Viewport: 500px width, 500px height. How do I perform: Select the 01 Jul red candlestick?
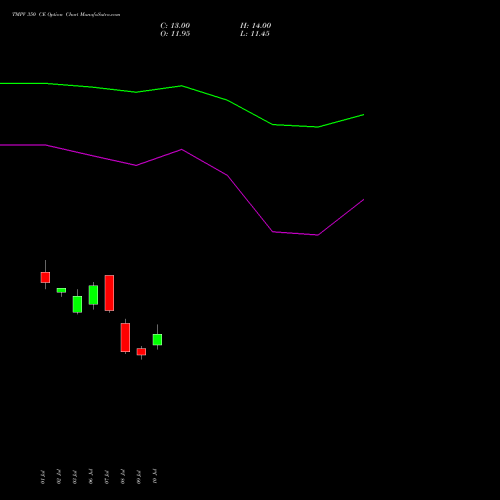click(x=45, y=277)
